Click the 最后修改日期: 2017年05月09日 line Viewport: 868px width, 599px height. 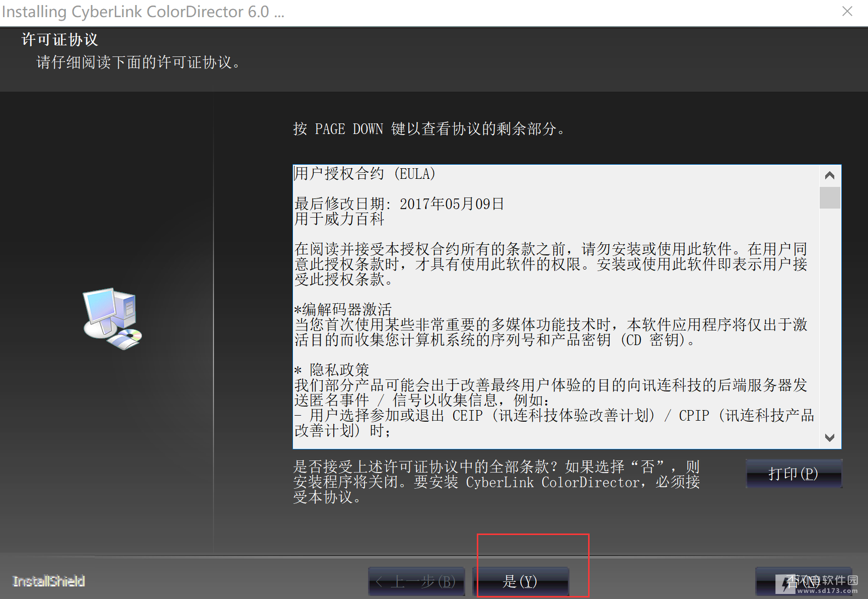point(399,204)
